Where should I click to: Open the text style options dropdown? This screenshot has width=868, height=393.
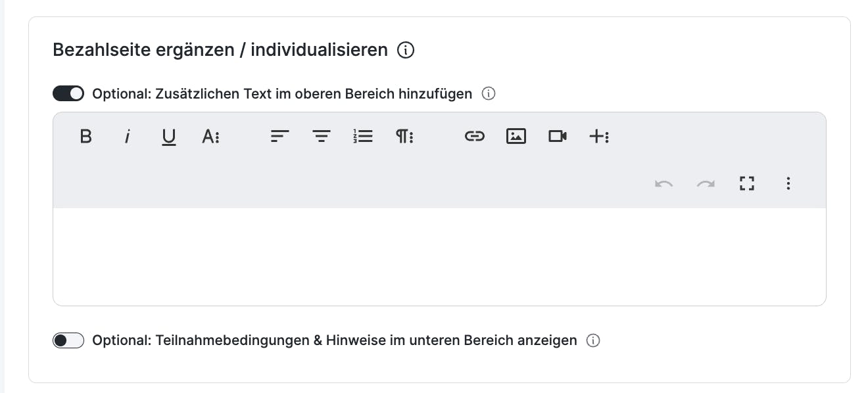tap(210, 137)
